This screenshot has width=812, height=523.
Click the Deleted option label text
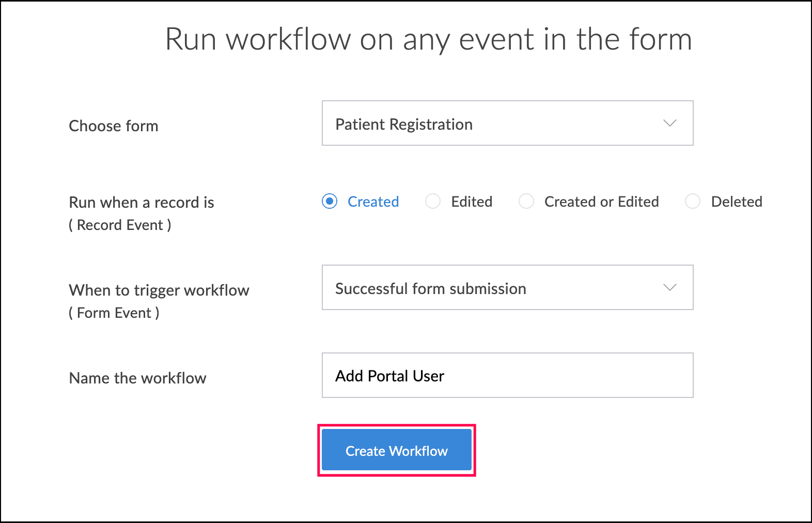pos(737,202)
